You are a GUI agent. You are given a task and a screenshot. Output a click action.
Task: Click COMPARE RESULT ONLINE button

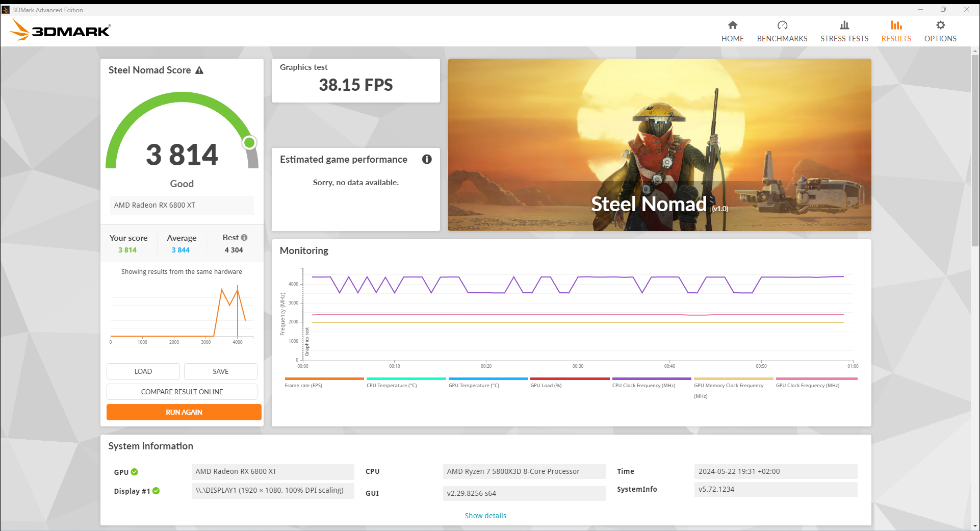coord(182,392)
